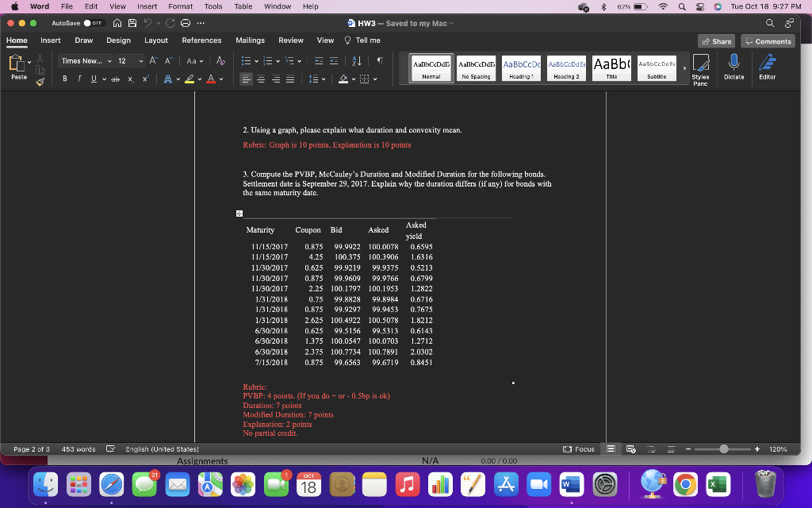Open the Window menu
Screen dimensions: 812x508
click(x=278, y=6)
